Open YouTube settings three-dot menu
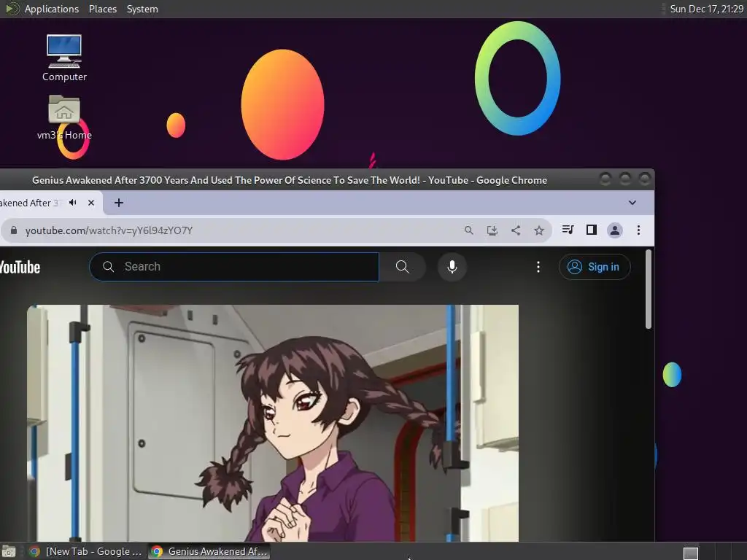 (538, 267)
